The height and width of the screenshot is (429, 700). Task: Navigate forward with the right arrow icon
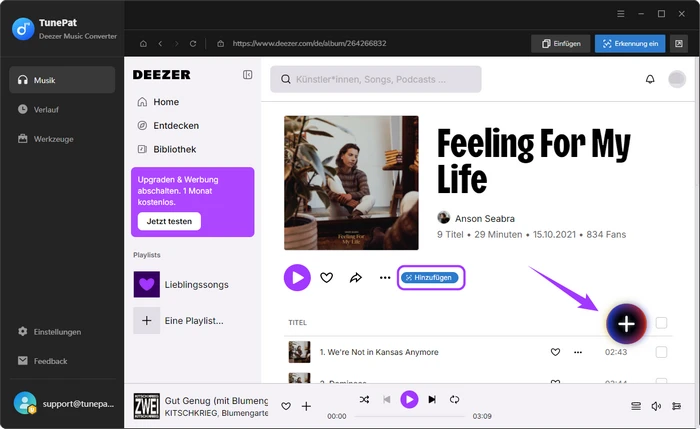tap(177, 44)
